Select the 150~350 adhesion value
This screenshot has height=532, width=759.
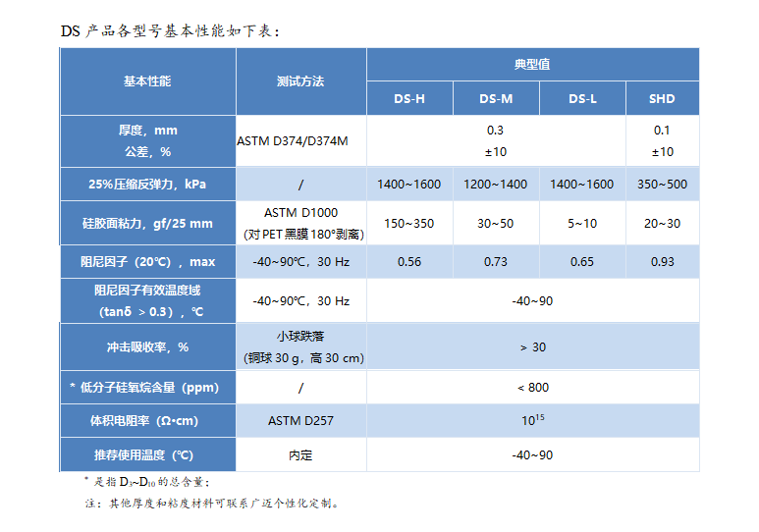coord(409,224)
